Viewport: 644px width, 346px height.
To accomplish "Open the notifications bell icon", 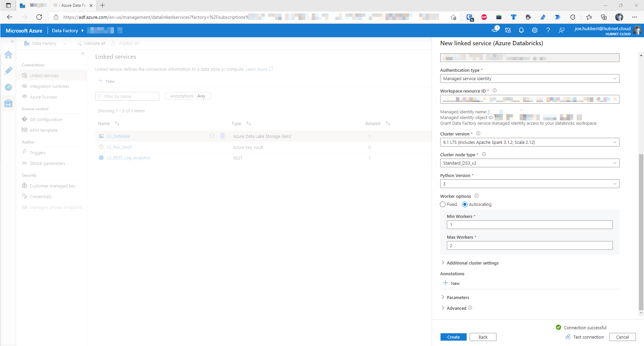I will [521, 31].
